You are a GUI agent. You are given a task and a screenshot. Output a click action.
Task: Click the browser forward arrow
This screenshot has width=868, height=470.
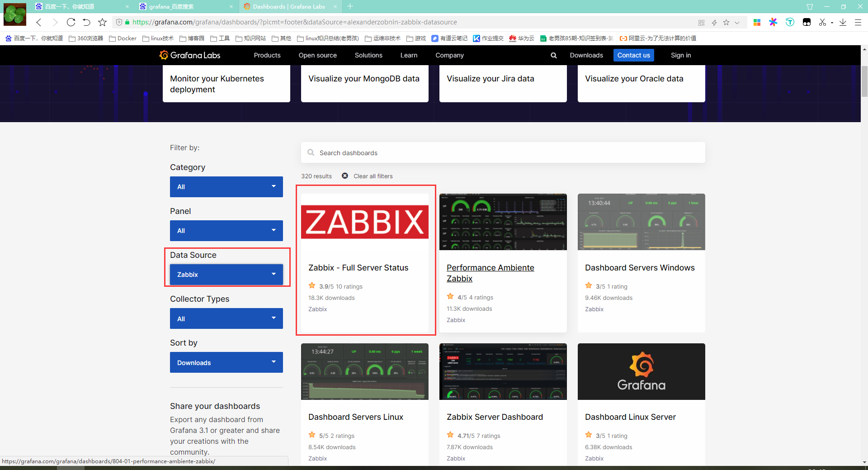55,22
